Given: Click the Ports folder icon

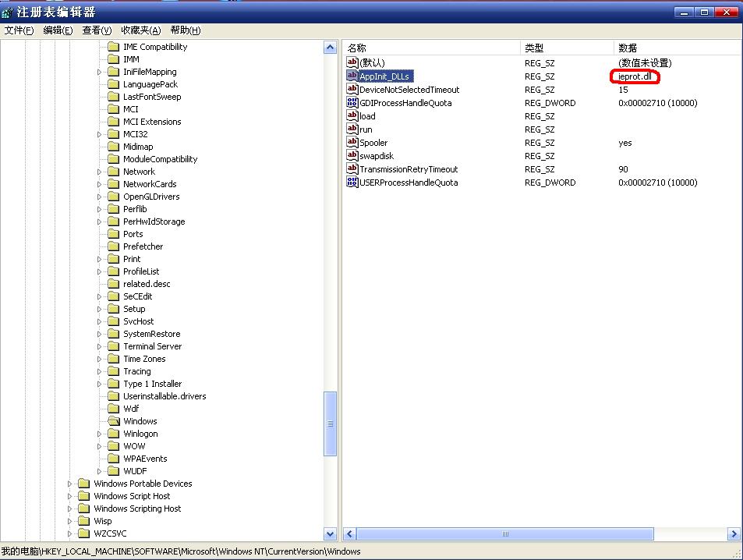Looking at the screenshot, I should pyautogui.click(x=113, y=234).
